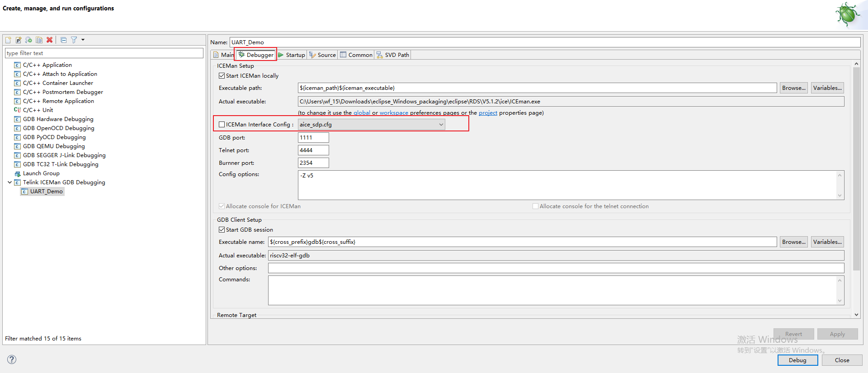This screenshot has width=868, height=373.
Task: Click the filter funnel icon
Action: click(x=74, y=40)
